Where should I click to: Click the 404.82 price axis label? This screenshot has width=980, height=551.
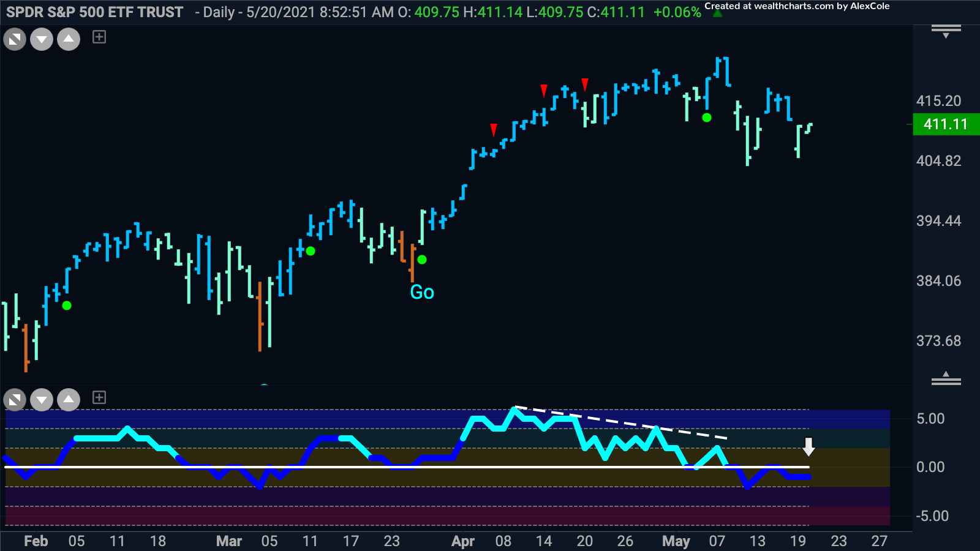pos(938,161)
